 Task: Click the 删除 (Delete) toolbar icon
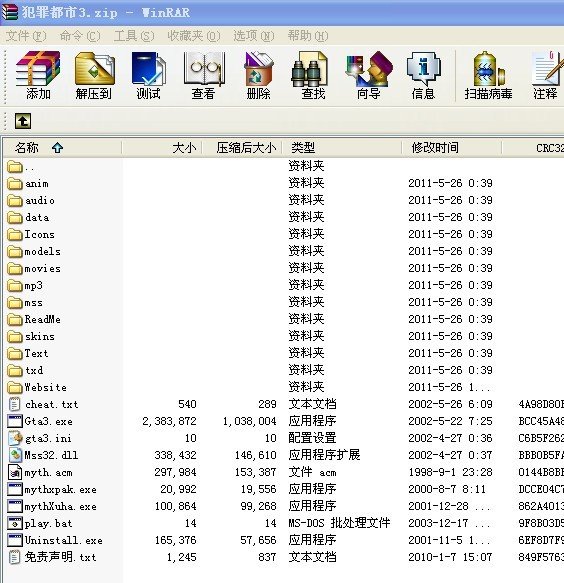[258, 76]
